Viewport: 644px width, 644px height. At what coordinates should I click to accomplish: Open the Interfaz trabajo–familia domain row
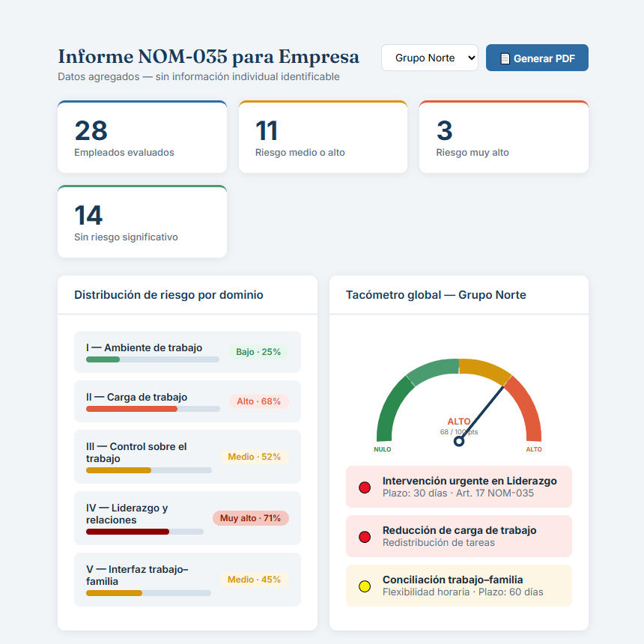pos(187,580)
